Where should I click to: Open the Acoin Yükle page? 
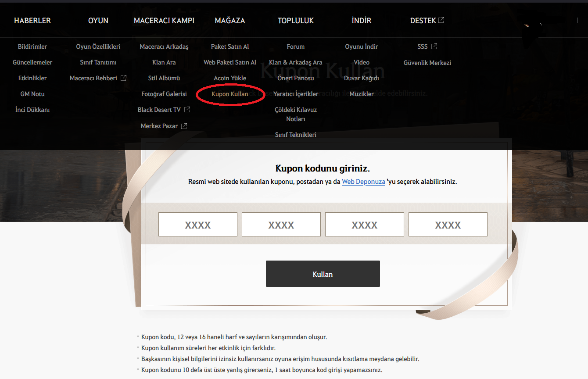click(230, 78)
